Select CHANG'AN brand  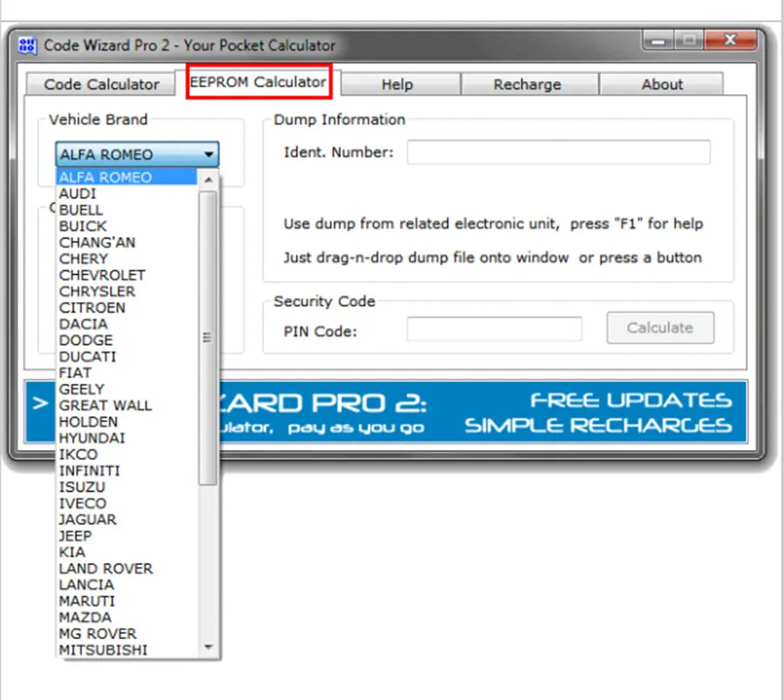[x=126, y=242]
